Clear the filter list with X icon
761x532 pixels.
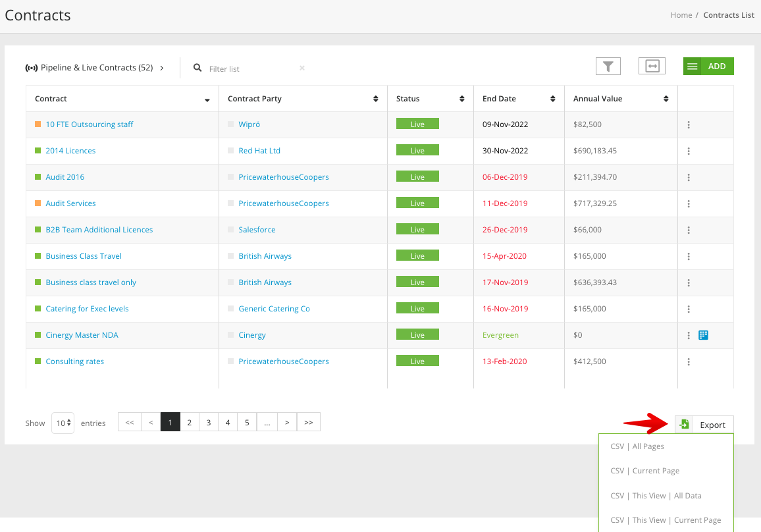click(302, 68)
